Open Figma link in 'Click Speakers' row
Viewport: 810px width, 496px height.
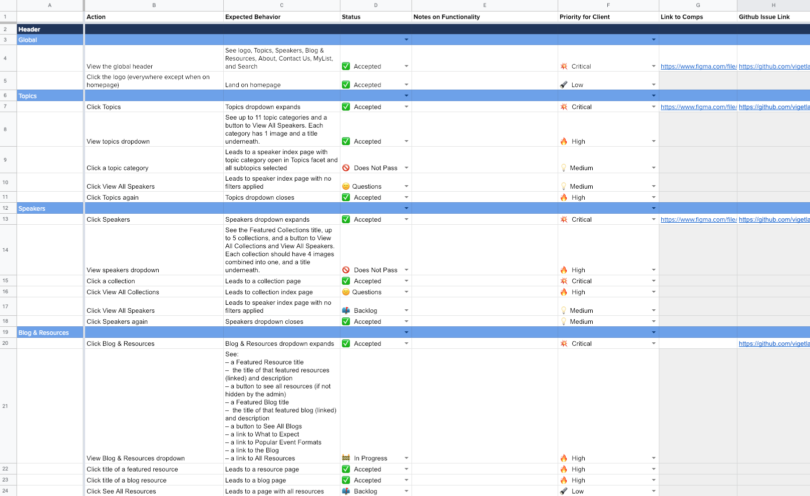698,220
